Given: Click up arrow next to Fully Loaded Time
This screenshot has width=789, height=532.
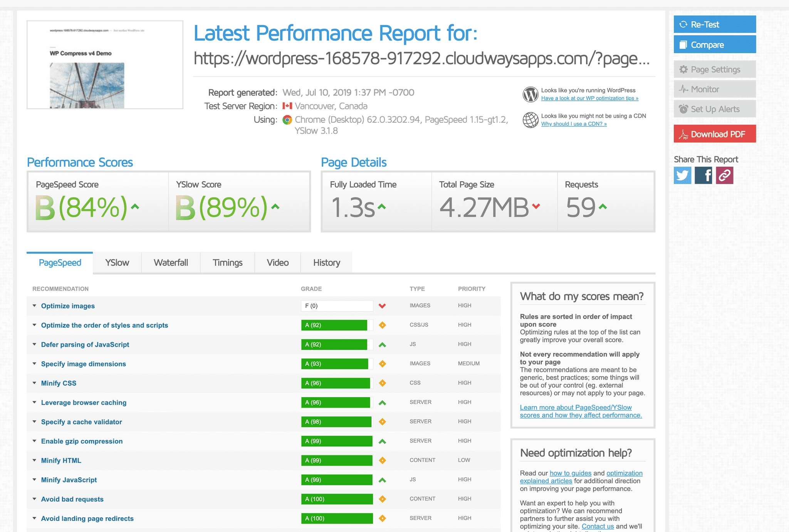Looking at the screenshot, I should (x=381, y=207).
